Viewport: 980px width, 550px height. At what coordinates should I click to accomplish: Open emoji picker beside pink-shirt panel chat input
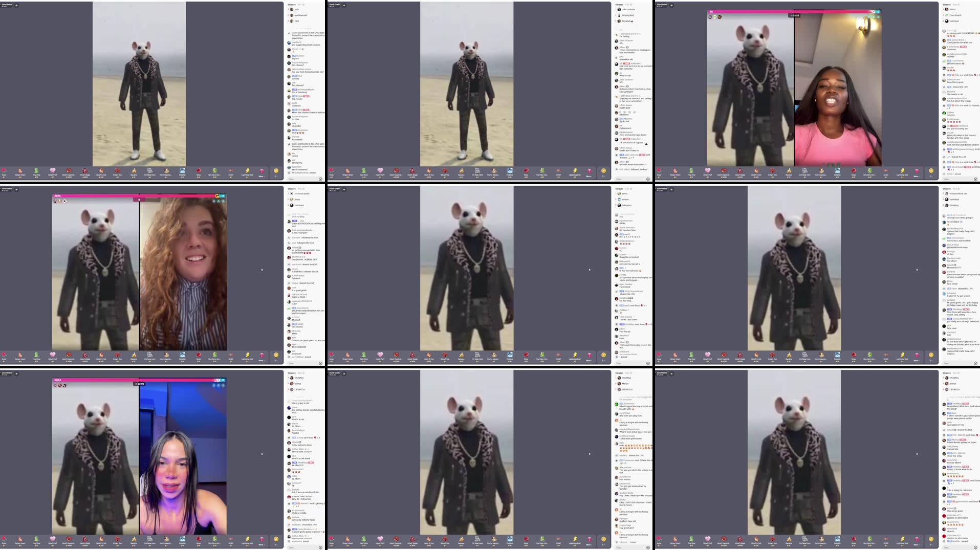pos(976,179)
